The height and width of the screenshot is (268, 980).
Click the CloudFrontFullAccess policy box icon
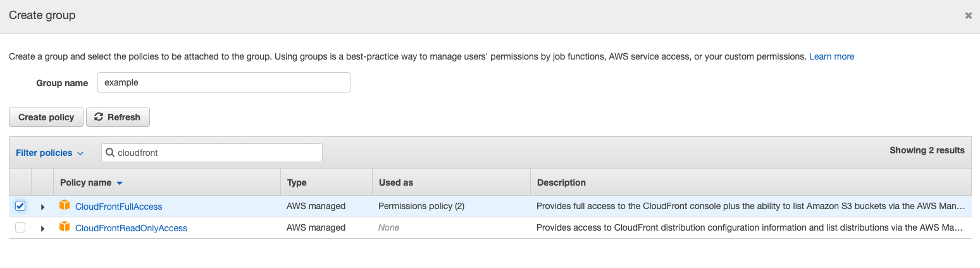click(x=64, y=205)
